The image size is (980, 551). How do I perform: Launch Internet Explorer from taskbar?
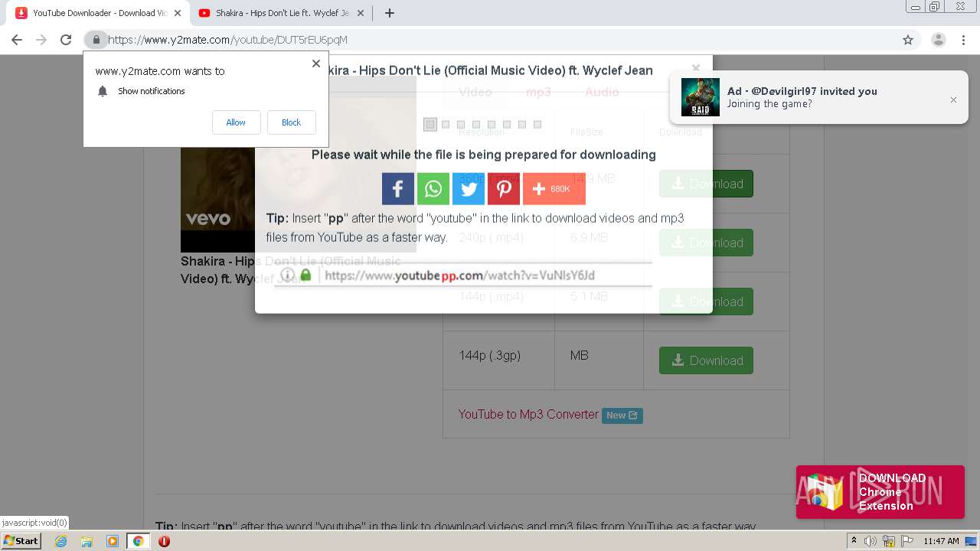pyautogui.click(x=60, y=541)
